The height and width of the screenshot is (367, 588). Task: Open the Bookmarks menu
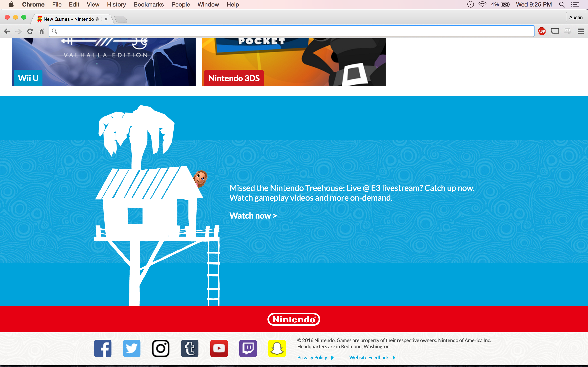pos(148,5)
